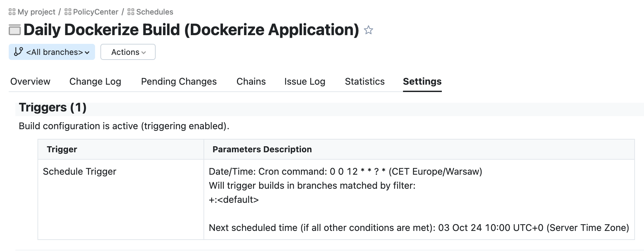
Task: Open the Actions dropdown menu
Action: [x=128, y=52]
